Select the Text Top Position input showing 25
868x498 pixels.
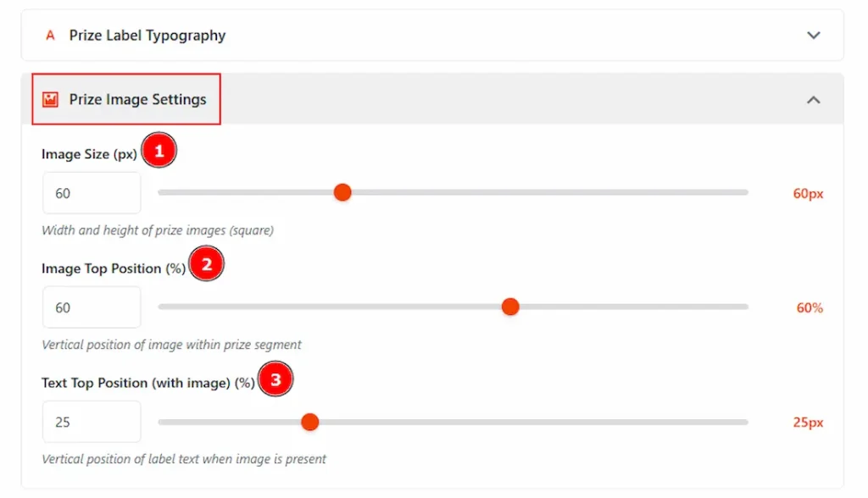pos(91,421)
